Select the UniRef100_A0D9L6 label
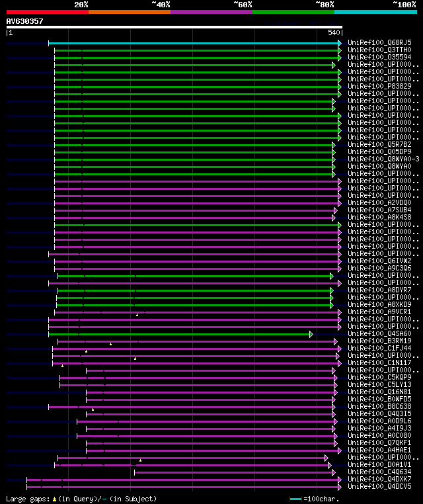 [x=379, y=421]
